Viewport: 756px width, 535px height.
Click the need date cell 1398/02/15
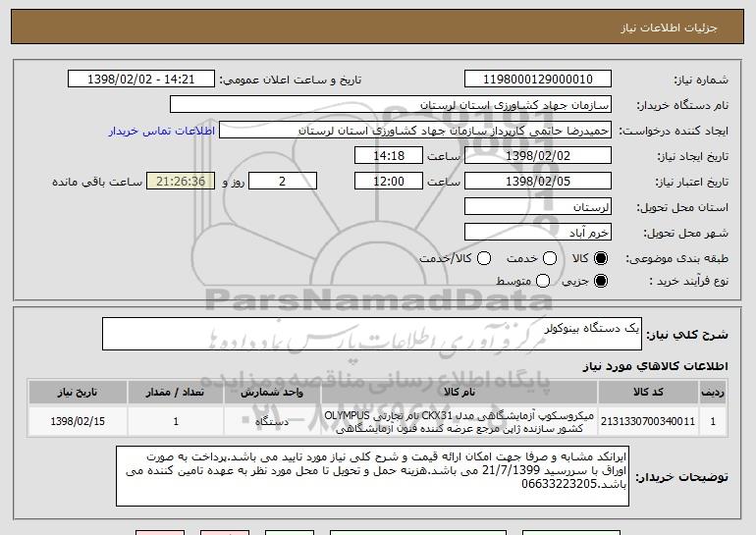(x=78, y=421)
